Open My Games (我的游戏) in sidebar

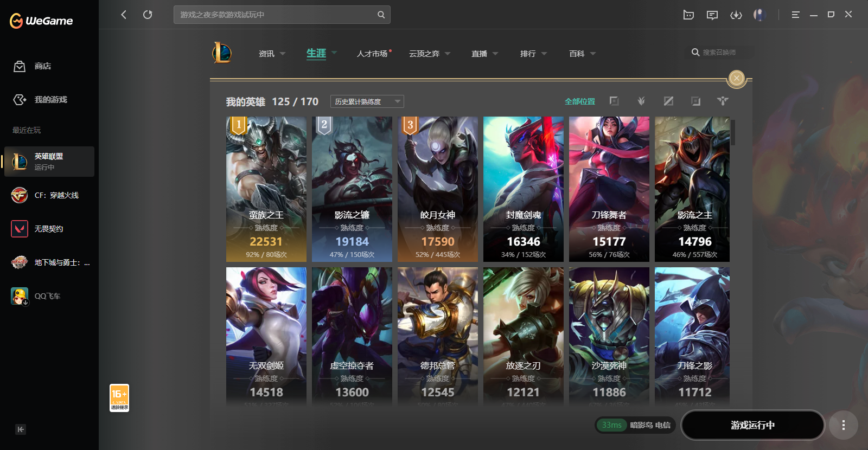coord(40,100)
